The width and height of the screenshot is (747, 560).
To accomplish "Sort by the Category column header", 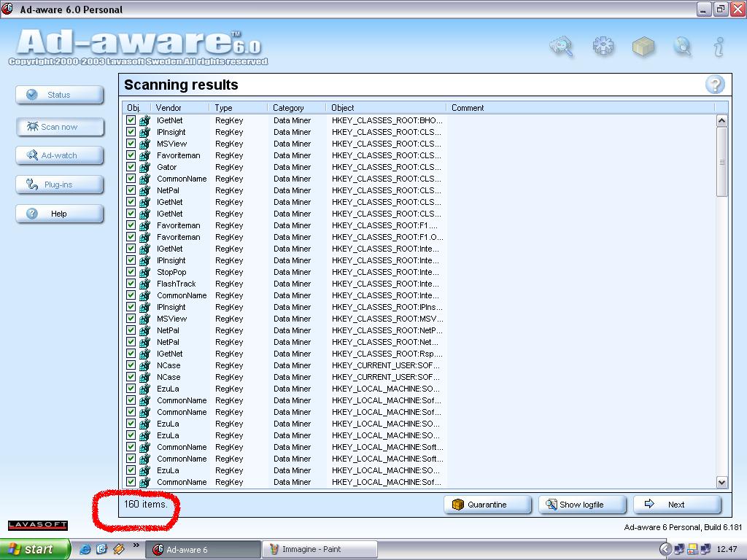I will pos(297,108).
